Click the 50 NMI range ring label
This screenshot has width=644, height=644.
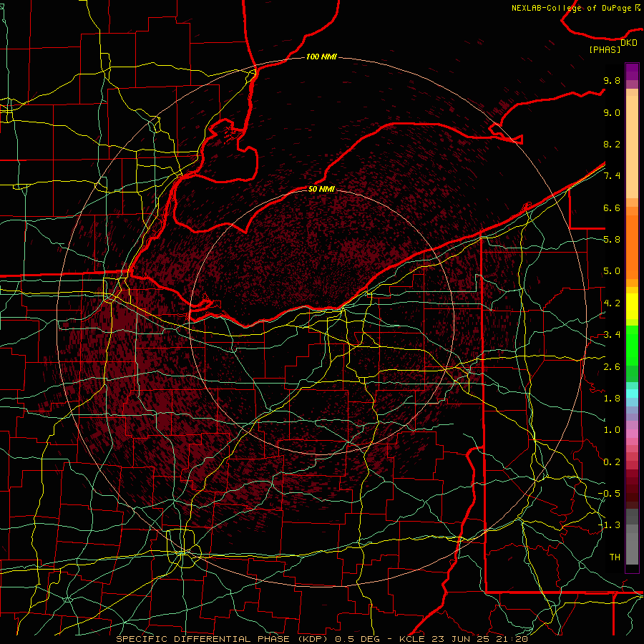(x=321, y=189)
